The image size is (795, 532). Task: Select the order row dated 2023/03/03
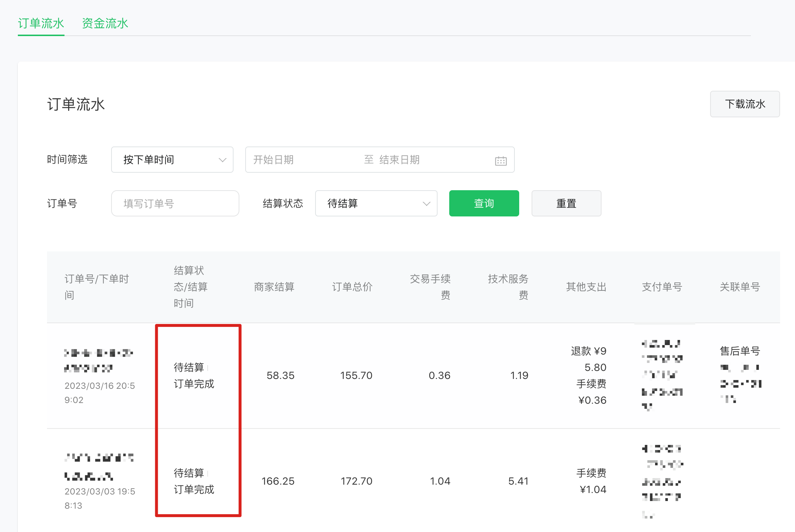99,492
